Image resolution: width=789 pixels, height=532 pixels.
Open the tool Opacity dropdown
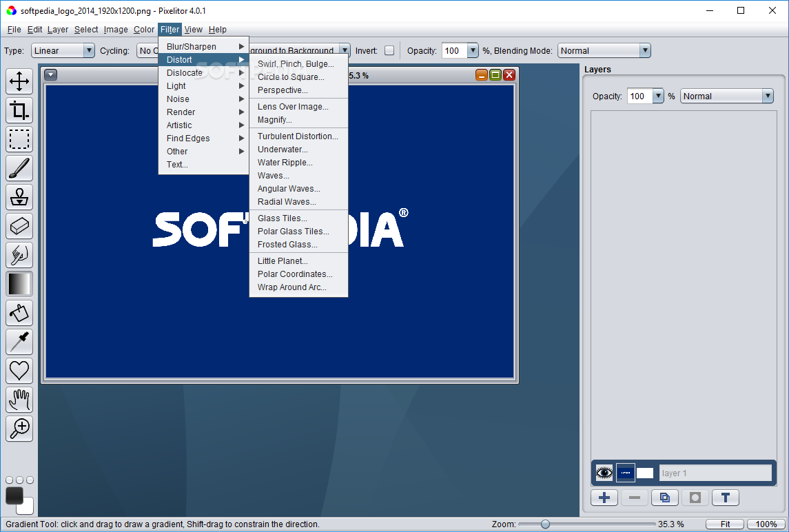pos(473,50)
